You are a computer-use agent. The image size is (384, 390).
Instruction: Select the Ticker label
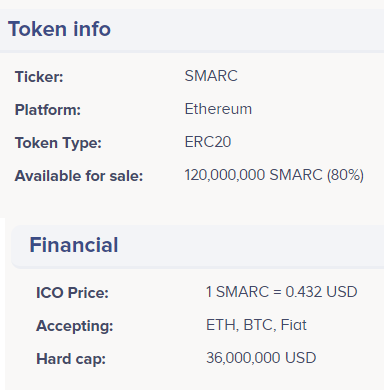pyautogui.click(x=39, y=77)
